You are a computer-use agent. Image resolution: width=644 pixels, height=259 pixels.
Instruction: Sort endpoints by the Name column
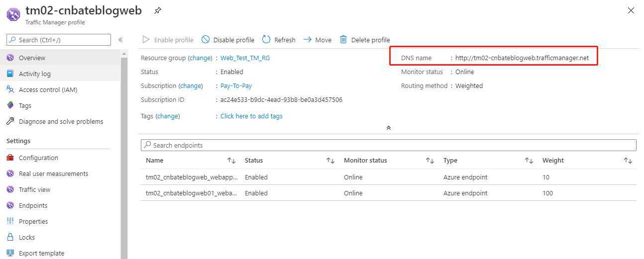[x=231, y=161]
